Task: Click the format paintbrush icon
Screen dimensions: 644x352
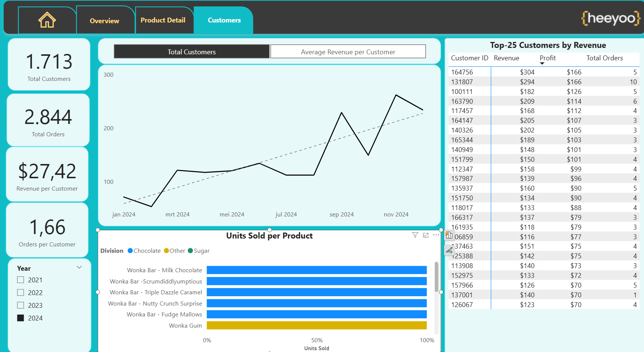Action: (449, 250)
